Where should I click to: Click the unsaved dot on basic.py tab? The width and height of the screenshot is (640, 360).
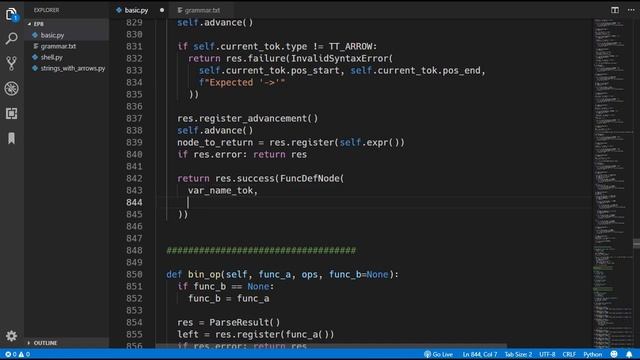tap(162, 10)
